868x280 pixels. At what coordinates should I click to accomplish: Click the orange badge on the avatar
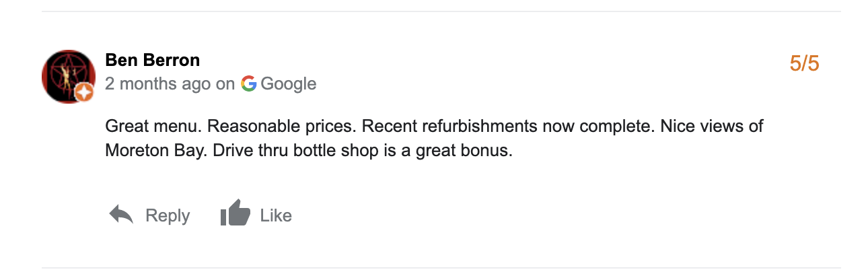[x=84, y=94]
